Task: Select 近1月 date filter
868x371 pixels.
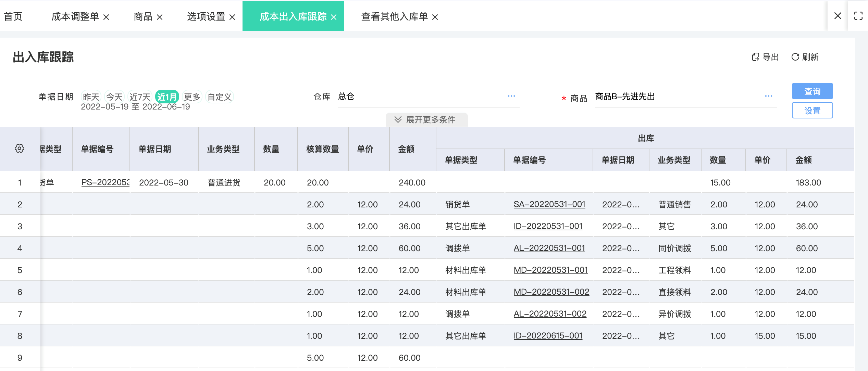Action: point(167,97)
